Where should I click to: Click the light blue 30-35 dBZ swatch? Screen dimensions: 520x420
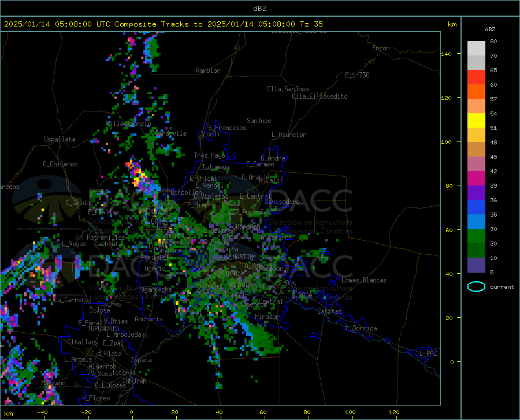(x=476, y=222)
